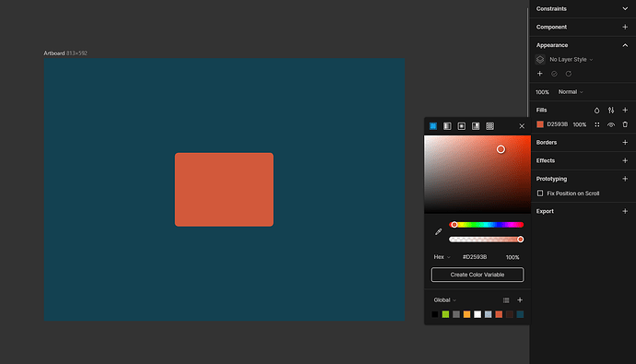Viewport: 636px width, 364px height.
Task: Expand the Constraints section chevron
Action: (x=625, y=8)
